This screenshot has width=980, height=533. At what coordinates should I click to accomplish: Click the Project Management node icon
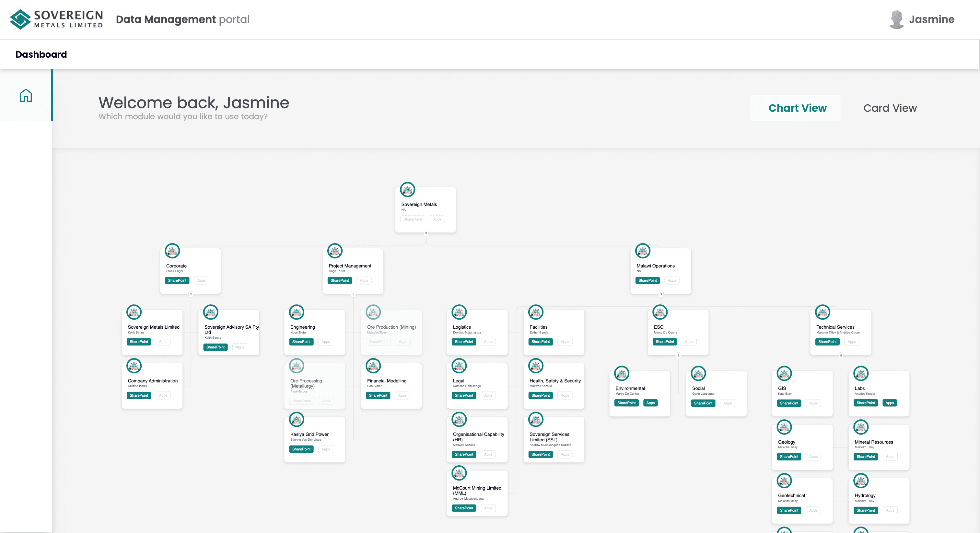(x=335, y=251)
